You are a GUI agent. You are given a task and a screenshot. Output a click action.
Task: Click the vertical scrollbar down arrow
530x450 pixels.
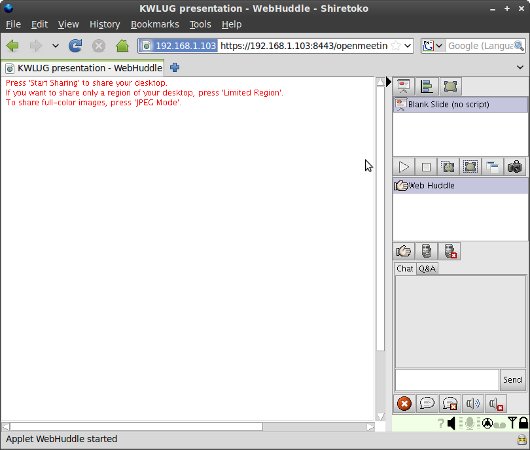click(381, 416)
